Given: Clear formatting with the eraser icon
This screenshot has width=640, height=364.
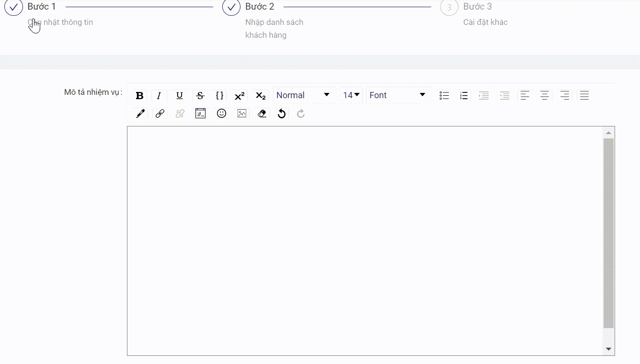Looking at the screenshot, I should (x=262, y=114).
